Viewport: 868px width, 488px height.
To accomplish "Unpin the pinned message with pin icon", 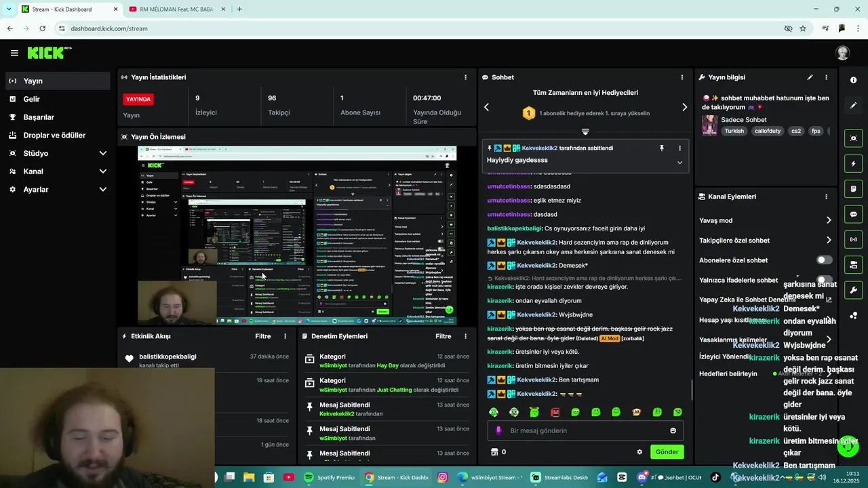I will click(662, 148).
